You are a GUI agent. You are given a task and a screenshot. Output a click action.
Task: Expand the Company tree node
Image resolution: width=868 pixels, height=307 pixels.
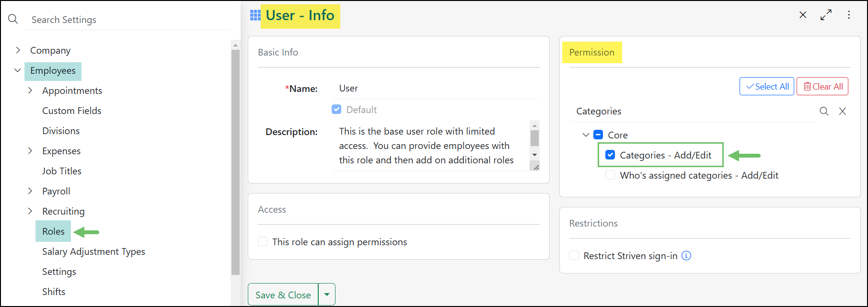(x=18, y=50)
